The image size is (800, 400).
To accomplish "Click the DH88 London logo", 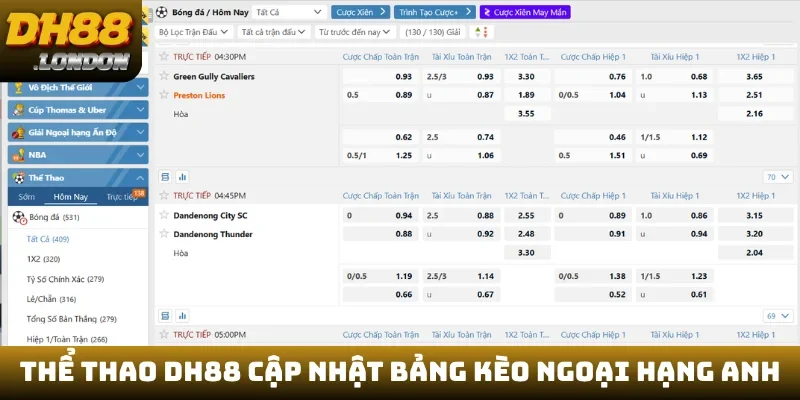I will coord(70,41).
